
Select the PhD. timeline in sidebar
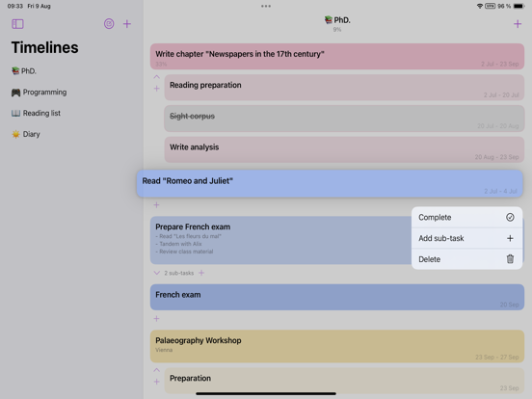[x=24, y=71]
